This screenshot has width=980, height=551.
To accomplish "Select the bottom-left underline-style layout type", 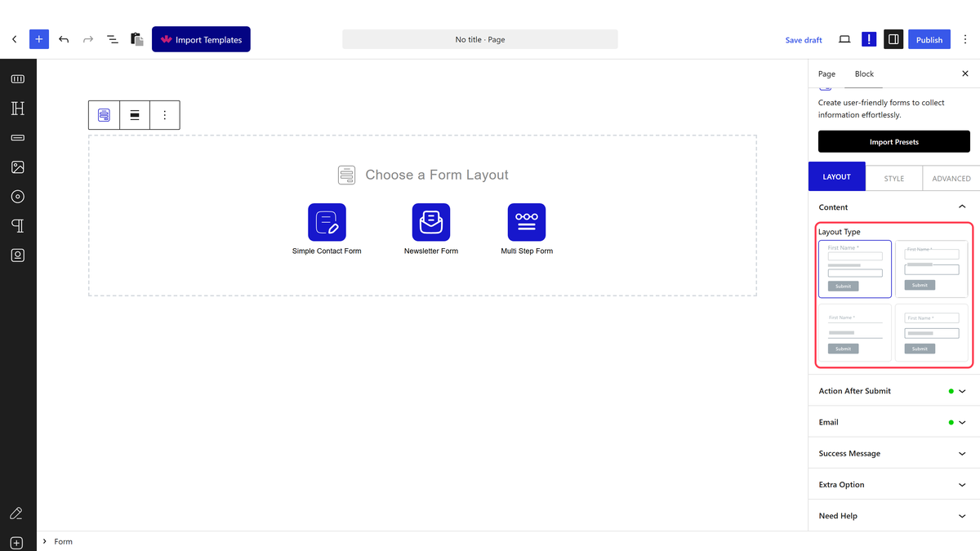I will [855, 333].
